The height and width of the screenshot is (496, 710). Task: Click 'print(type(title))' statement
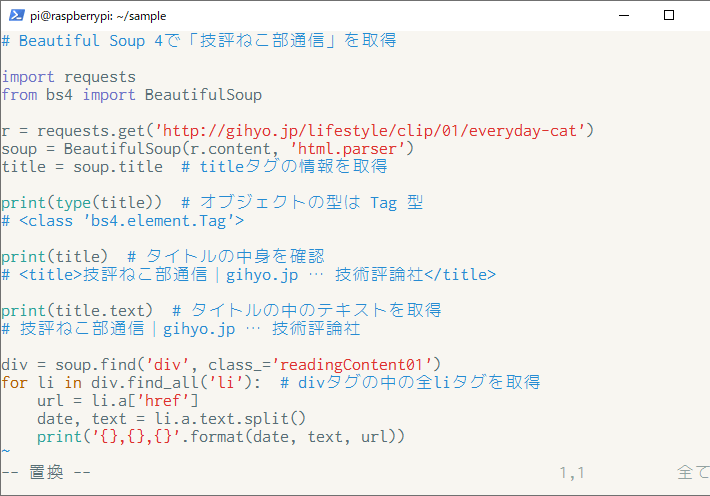pyautogui.click(x=82, y=202)
